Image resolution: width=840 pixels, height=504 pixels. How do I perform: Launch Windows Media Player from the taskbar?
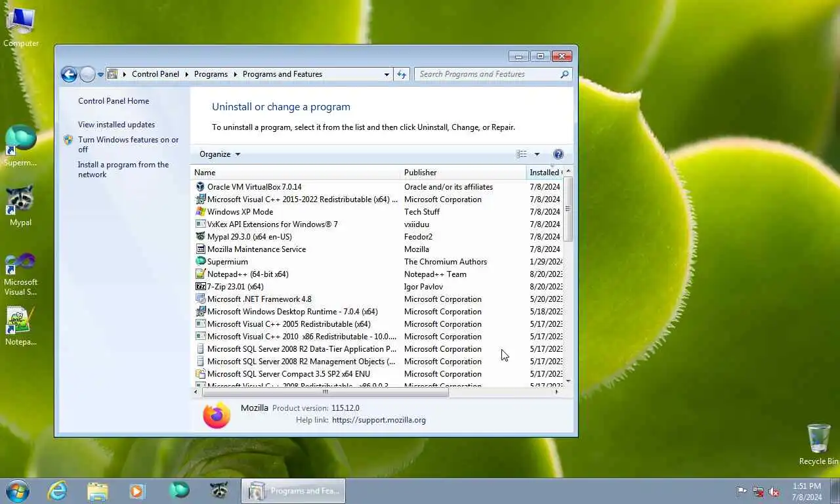(137, 491)
